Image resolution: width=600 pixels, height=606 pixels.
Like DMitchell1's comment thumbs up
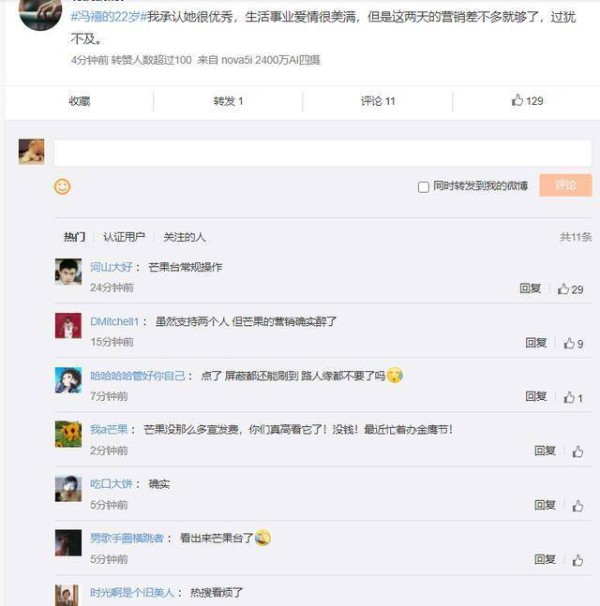(x=573, y=344)
